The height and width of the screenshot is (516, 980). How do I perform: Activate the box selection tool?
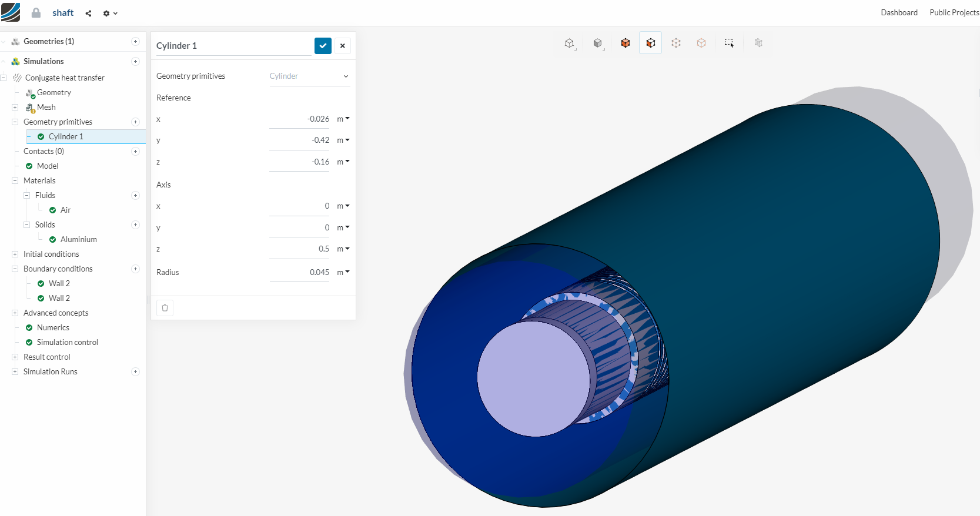coord(729,43)
